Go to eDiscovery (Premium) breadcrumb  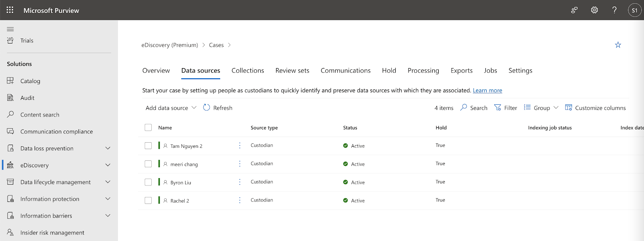click(170, 45)
